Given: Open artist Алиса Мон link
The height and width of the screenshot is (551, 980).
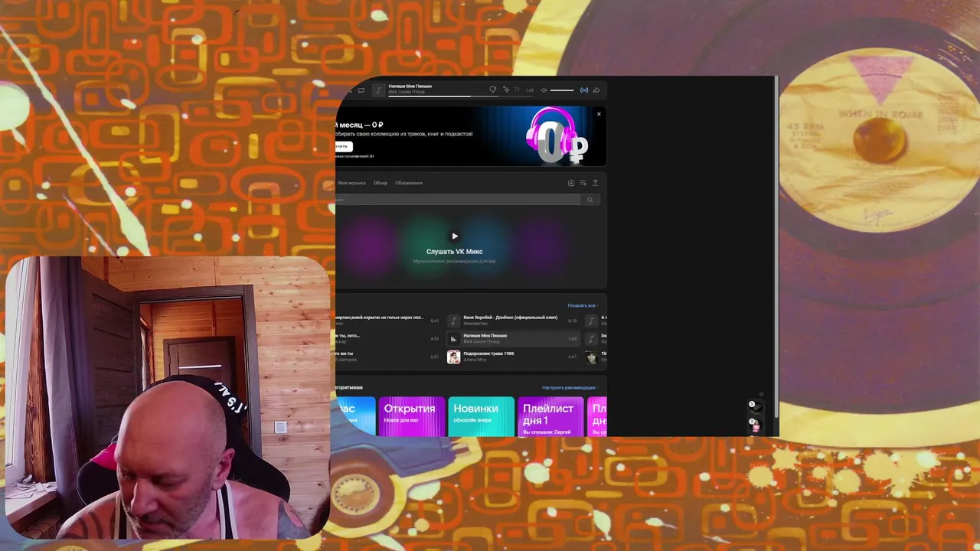Looking at the screenshot, I should coord(475,360).
